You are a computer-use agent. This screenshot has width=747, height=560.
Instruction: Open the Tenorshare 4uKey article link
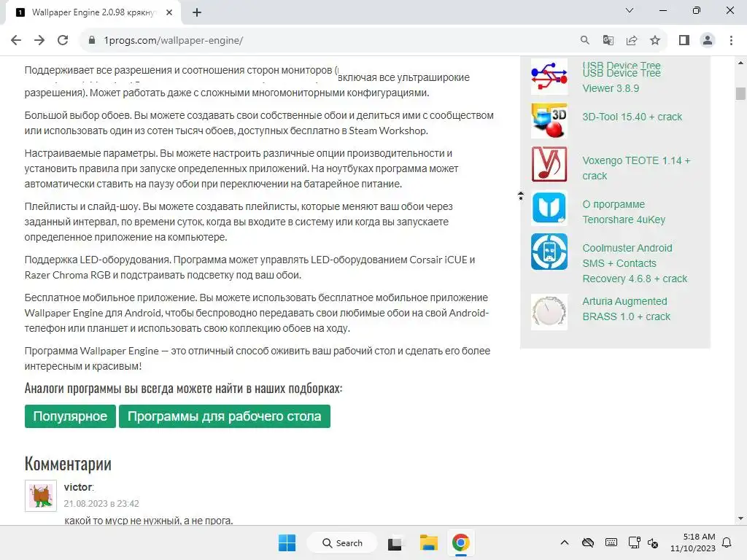click(624, 212)
